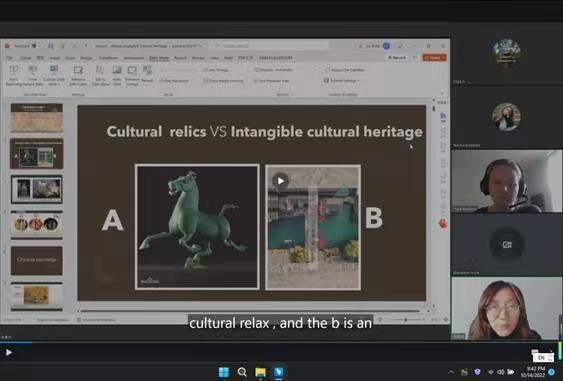
Task: Click the red Share button
Action: click(434, 57)
